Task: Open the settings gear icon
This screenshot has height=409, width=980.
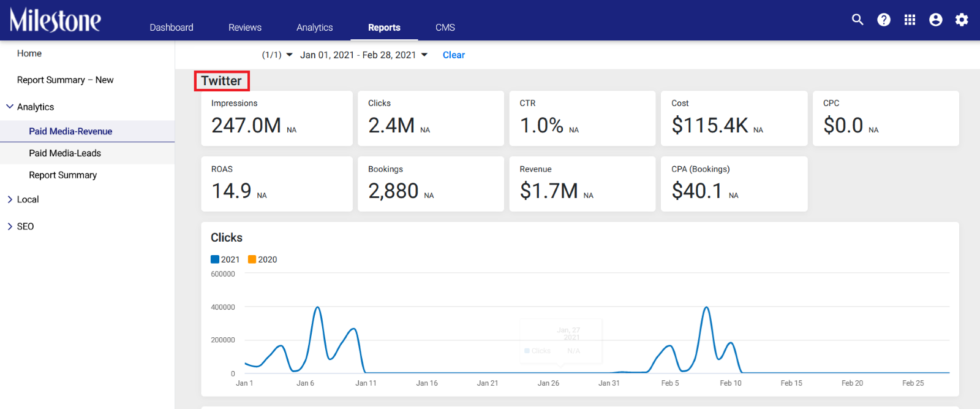Action: [962, 20]
